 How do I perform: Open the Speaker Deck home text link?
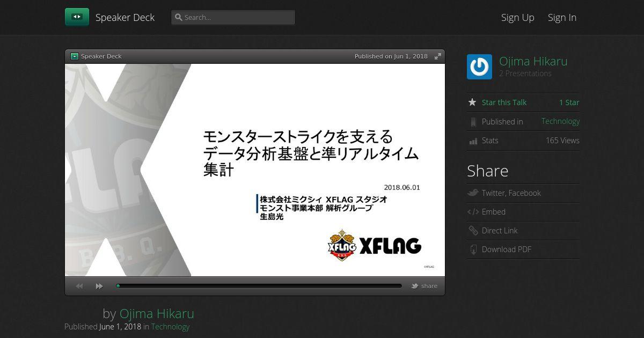125,17
